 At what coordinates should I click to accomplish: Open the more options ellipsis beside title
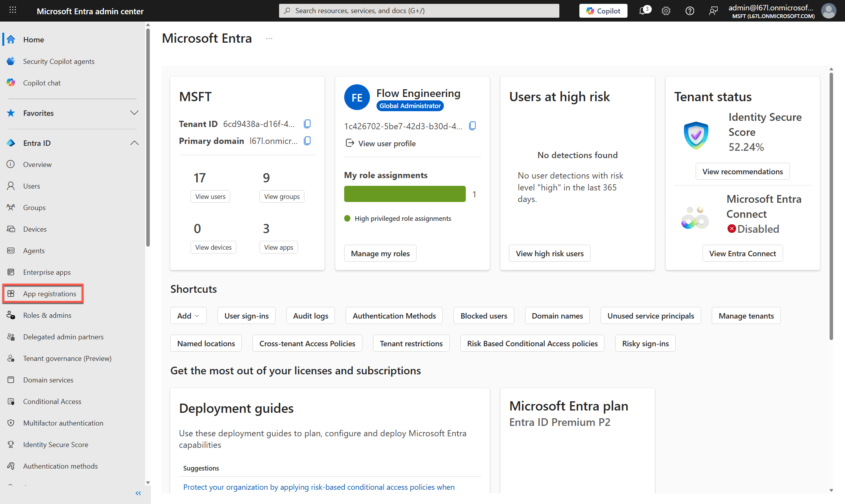click(269, 38)
